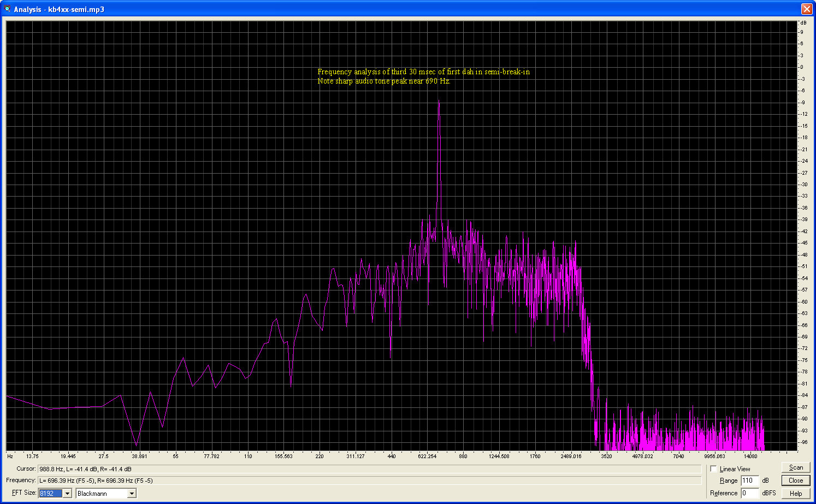Click the window title bar app icon

pos(7,9)
